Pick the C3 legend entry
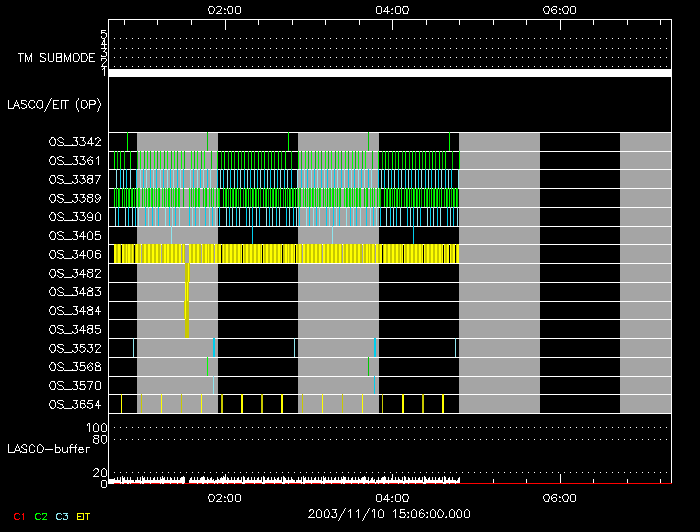The image size is (700, 532). click(x=62, y=516)
